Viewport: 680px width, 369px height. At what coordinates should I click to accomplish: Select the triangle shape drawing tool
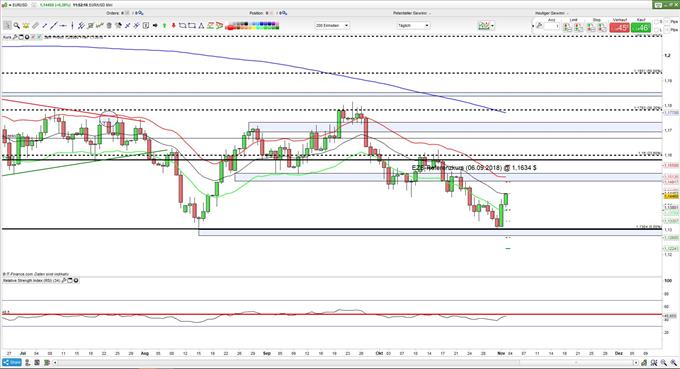click(201, 26)
